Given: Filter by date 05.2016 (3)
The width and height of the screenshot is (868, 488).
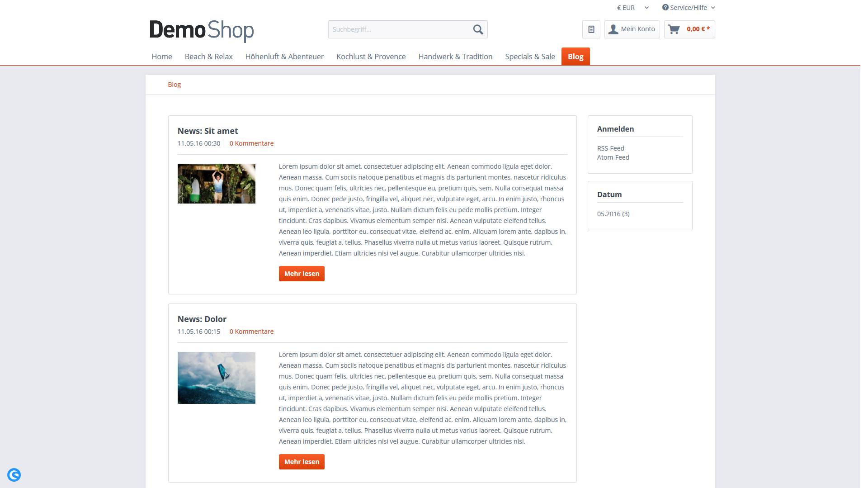Looking at the screenshot, I should tap(613, 214).
